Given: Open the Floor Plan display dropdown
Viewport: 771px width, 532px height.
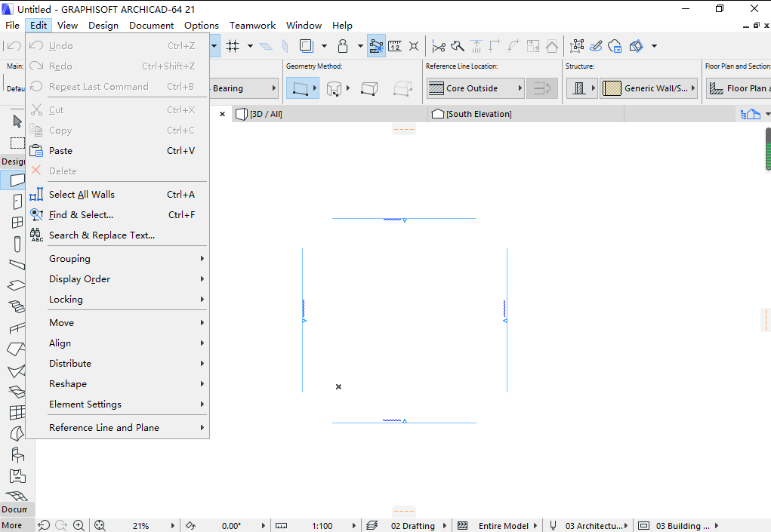Looking at the screenshot, I should [x=739, y=88].
